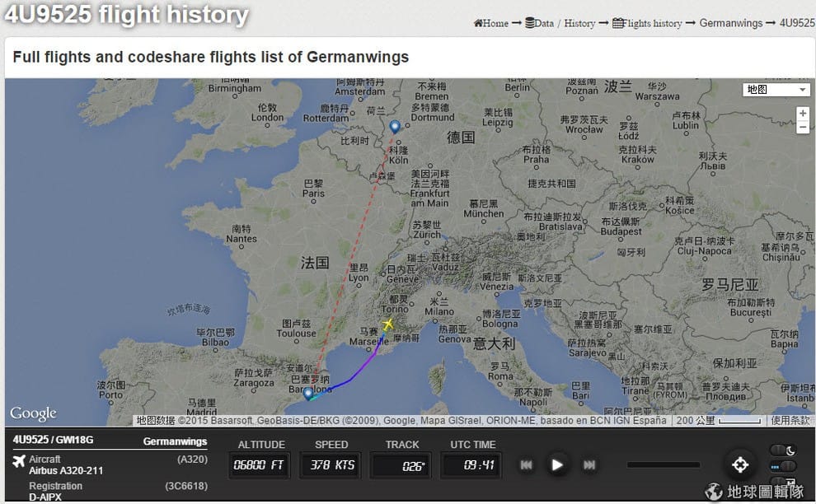Open Flights history in the breadcrumb
The width and height of the screenshot is (816, 504).
click(647, 23)
